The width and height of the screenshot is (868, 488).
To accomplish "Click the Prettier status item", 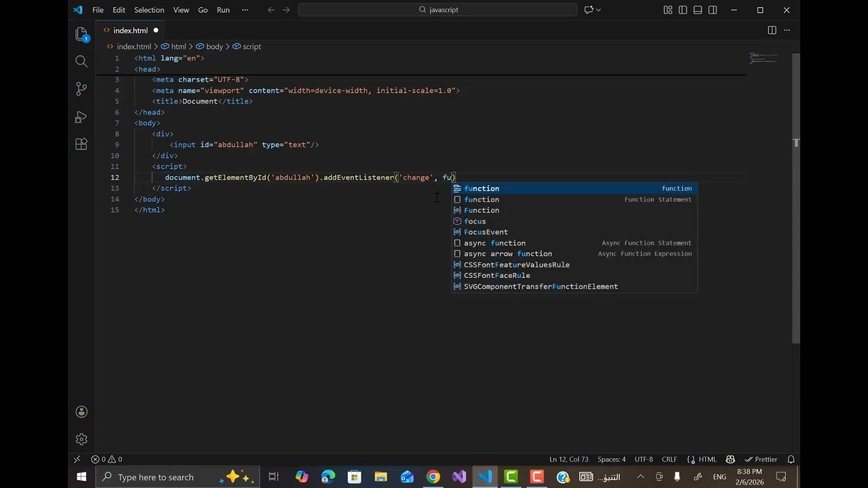I will (x=761, y=460).
